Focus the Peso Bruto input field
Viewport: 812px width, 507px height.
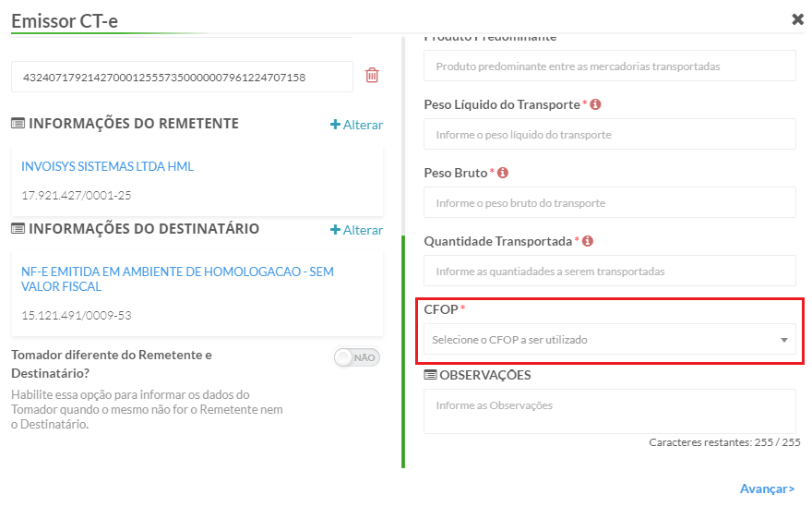(610, 202)
